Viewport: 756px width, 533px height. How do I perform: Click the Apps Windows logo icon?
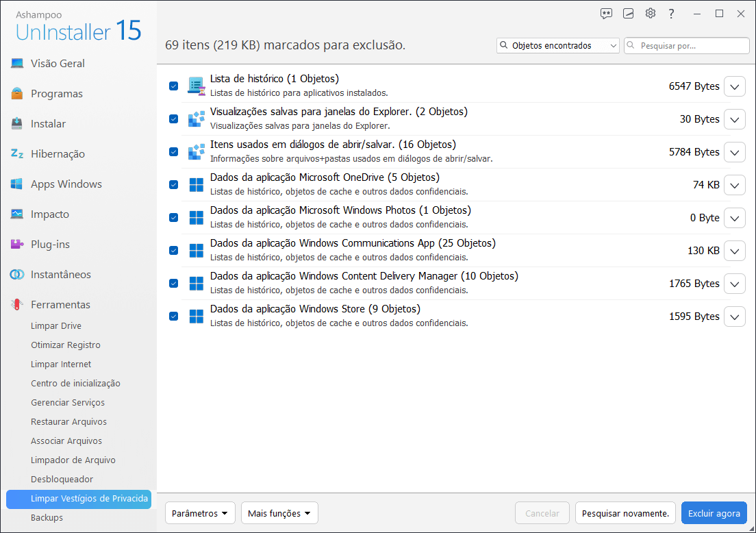point(17,184)
